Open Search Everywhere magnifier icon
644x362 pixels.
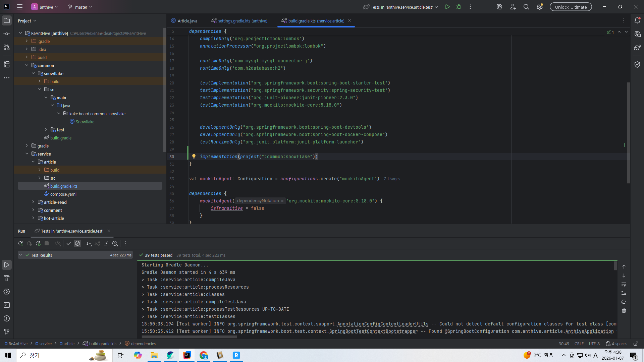pos(526,7)
